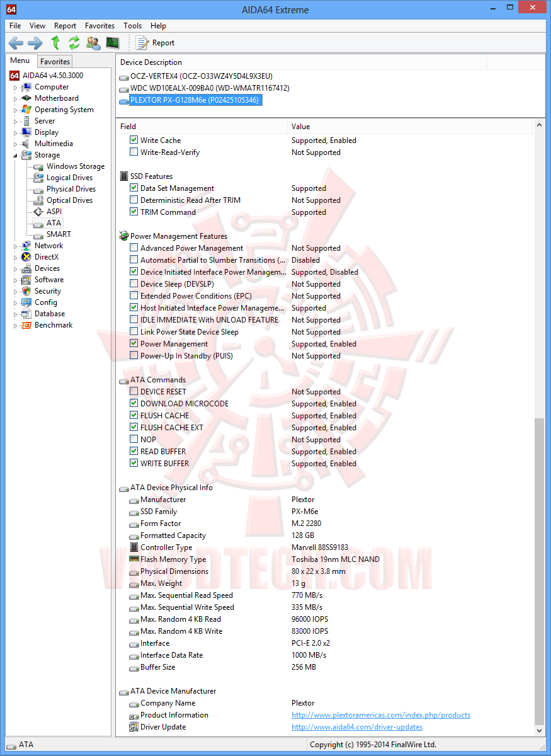Toggle the Write Cache checkbox
551x756 pixels.
tap(133, 140)
